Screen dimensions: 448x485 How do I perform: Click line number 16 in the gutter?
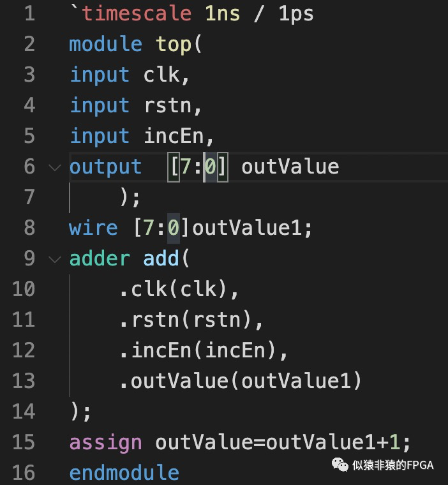click(24, 473)
